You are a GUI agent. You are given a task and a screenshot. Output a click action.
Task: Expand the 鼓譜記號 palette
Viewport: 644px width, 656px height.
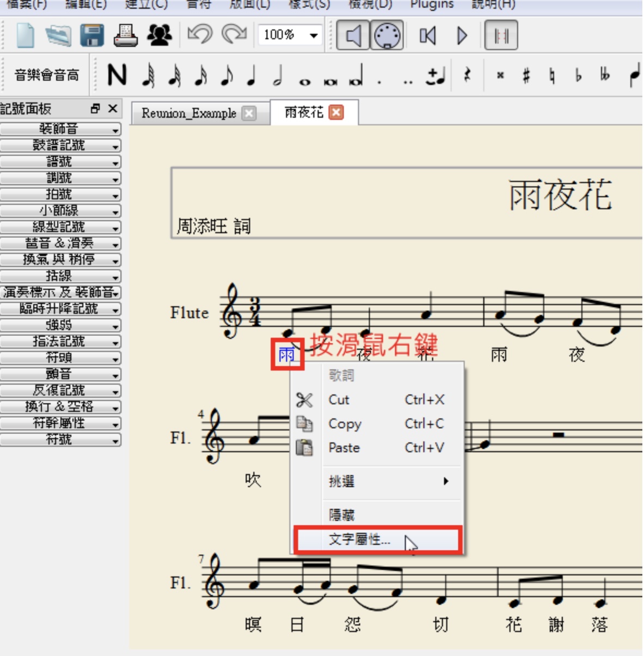click(60, 145)
